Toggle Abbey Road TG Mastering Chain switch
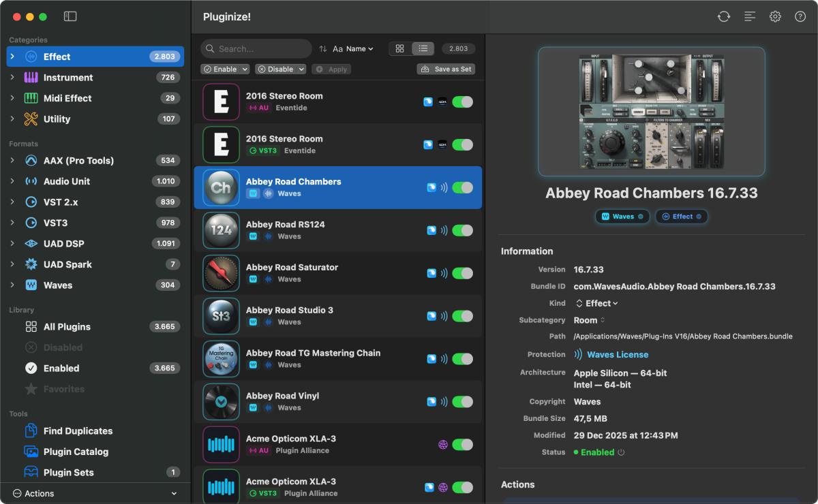818x504 pixels. 462,359
